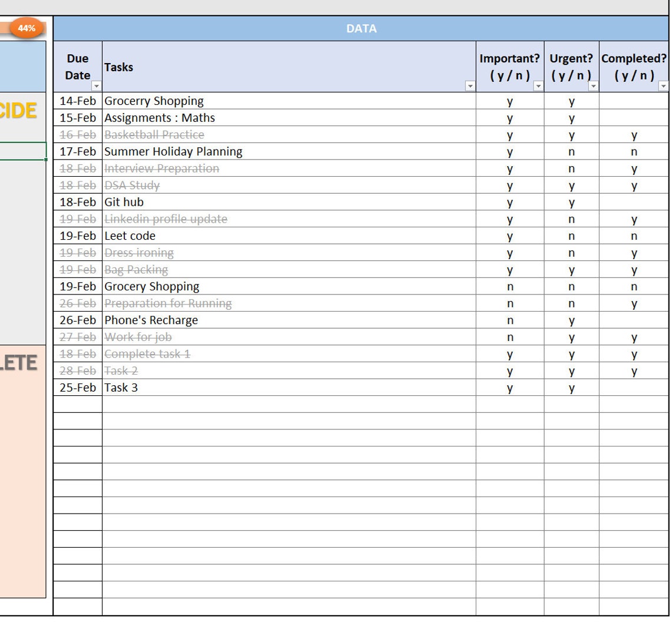Screen dimensions: 672x622
Task: Open the Important? column filter dropdown
Action: coord(538,86)
